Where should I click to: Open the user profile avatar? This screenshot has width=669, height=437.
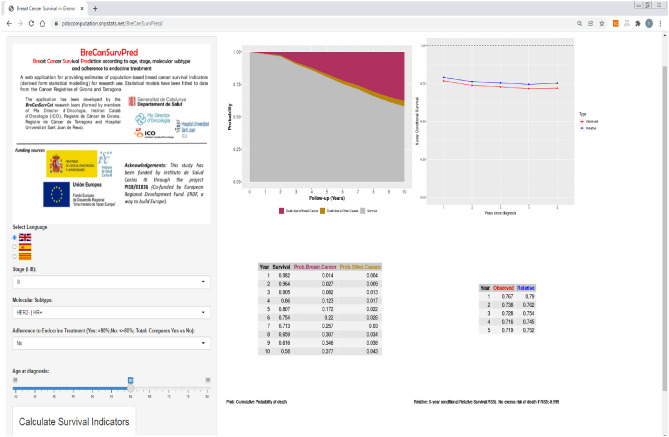point(649,23)
